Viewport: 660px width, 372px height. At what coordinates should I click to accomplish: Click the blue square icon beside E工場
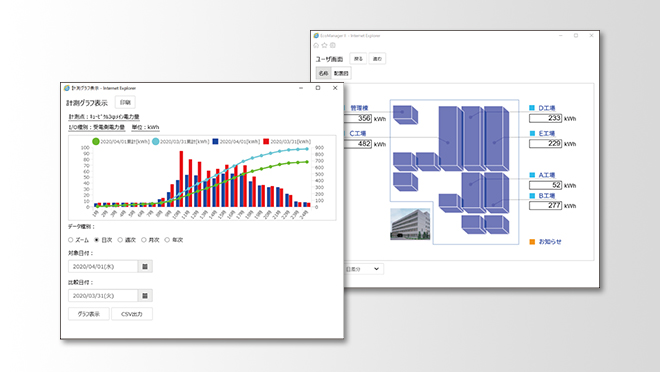[532, 133]
